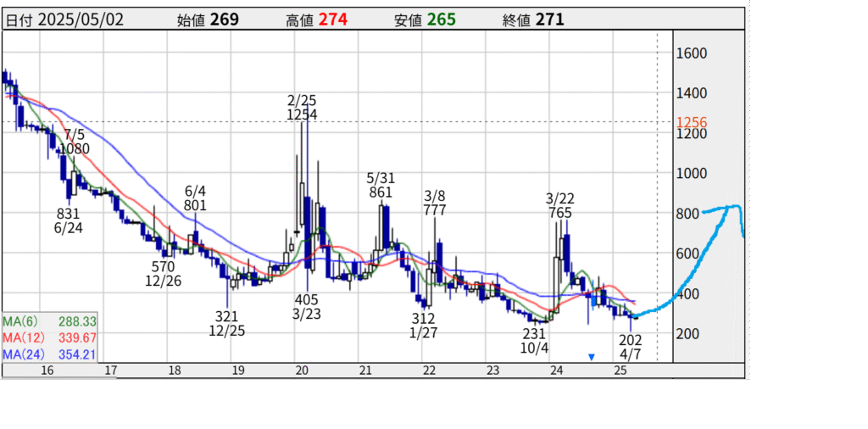The height and width of the screenshot is (429, 868).
Task: Click year 19 on the time axis
Action: (238, 370)
